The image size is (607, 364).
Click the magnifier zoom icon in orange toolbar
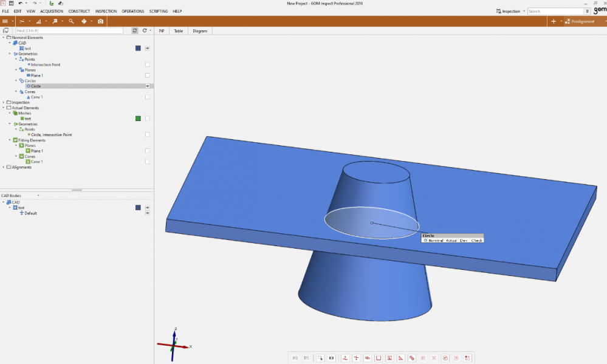[x=71, y=21]
